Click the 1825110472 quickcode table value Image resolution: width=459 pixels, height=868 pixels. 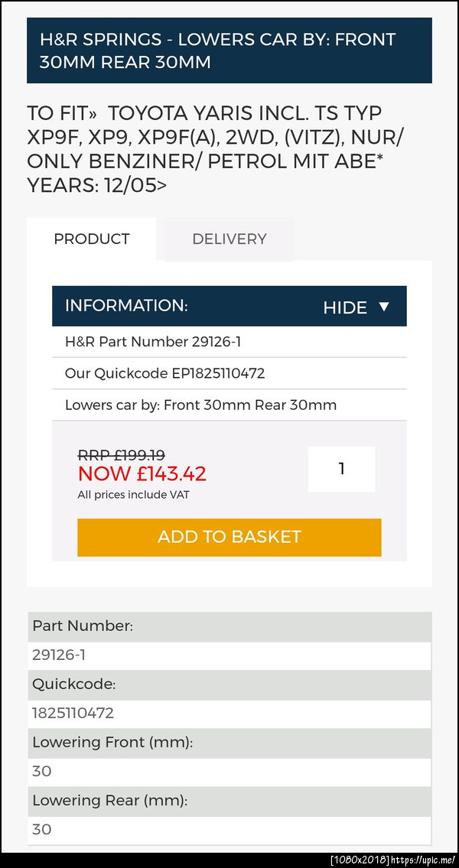[73, 714]
